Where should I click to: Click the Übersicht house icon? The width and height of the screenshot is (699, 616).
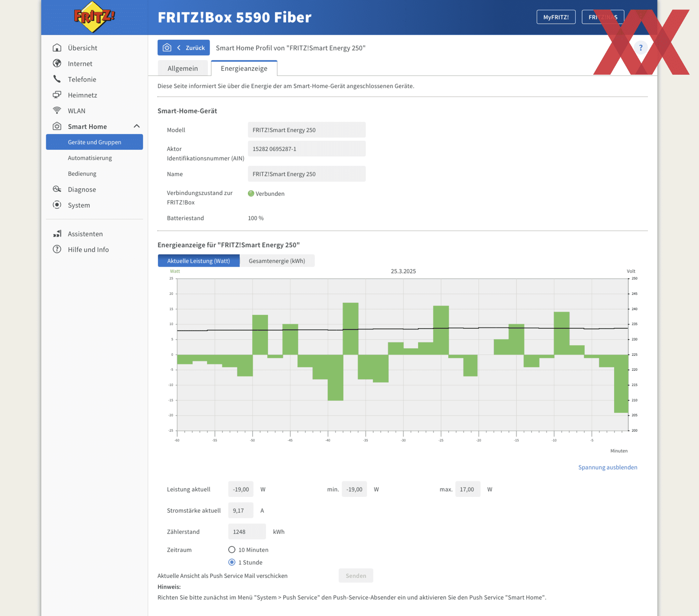(57, 48)
